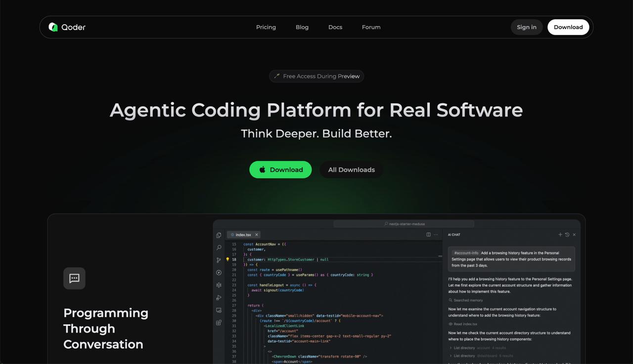
Task: Open the Pricing menu item
Action: pos(266,27)
